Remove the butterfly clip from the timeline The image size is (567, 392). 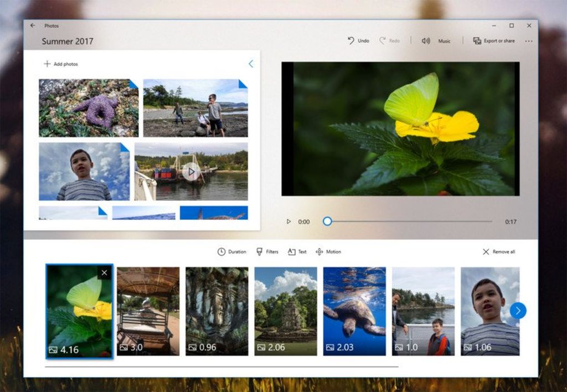coord(105,272)
